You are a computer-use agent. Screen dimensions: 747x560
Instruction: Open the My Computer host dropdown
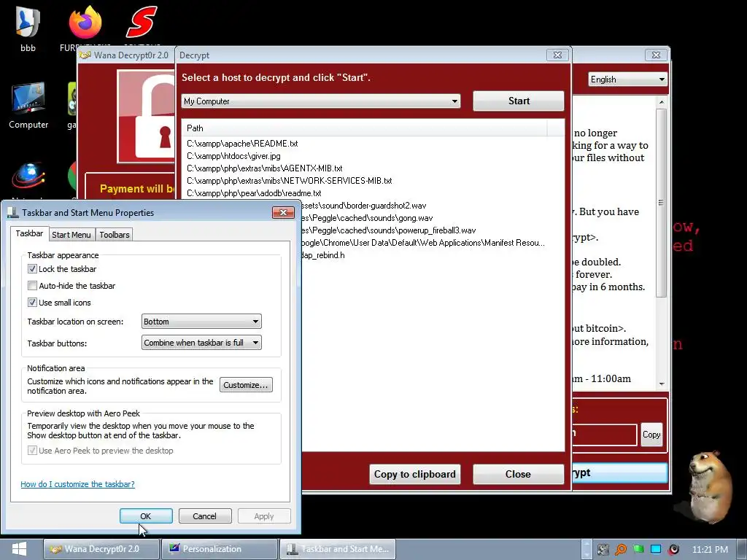click(321, 101)
